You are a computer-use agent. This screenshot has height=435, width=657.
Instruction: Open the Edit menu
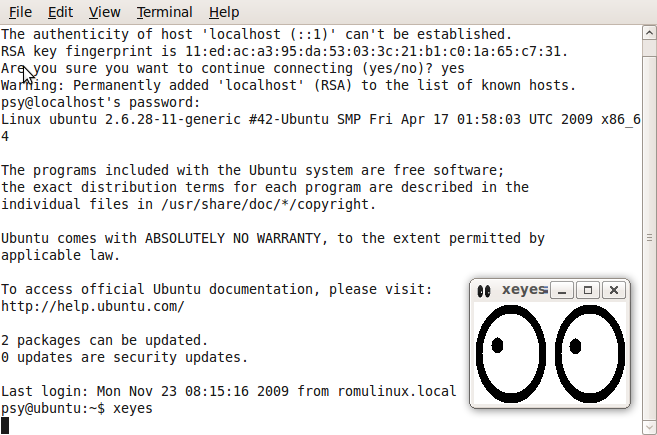point(60,12)
